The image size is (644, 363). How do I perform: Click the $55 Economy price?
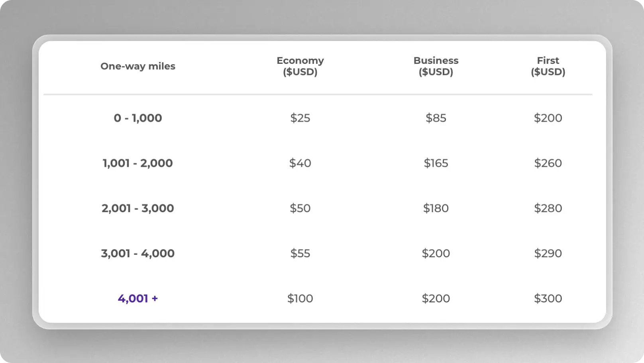pos(300,253)
